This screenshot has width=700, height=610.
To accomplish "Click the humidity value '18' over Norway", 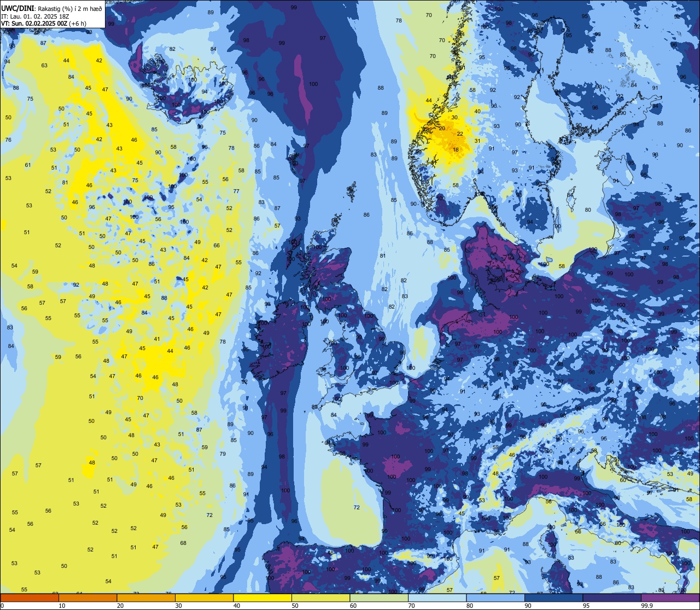I will [x=456, y=150].
